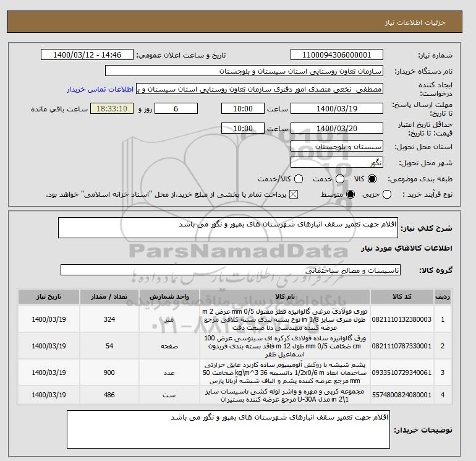Click delivery city field نگور
This screenshot has width=476, height=461.
(337, 163)
